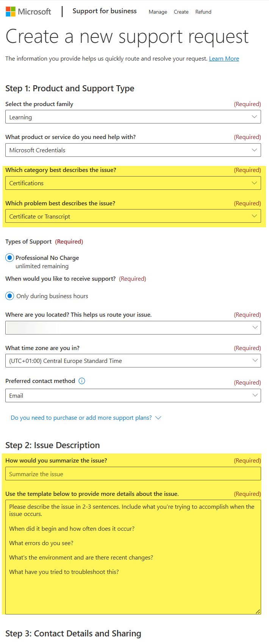Click the Learn More link
Image resolution: width=269 pixels, height=644 pixels.
[x=224, y=58]
